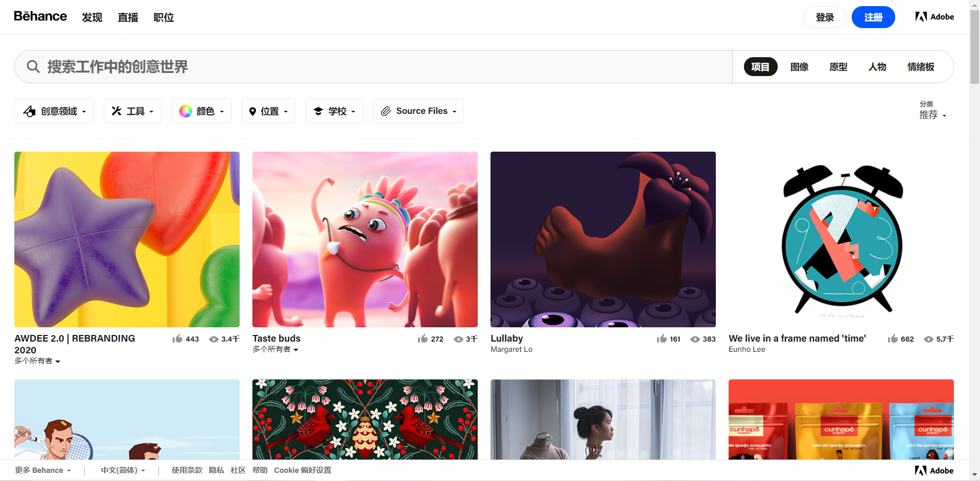The width and height of the screenshot is (980, 481).
Task: Click the 注册 sign-up button
Action: (x=873, y=17)
